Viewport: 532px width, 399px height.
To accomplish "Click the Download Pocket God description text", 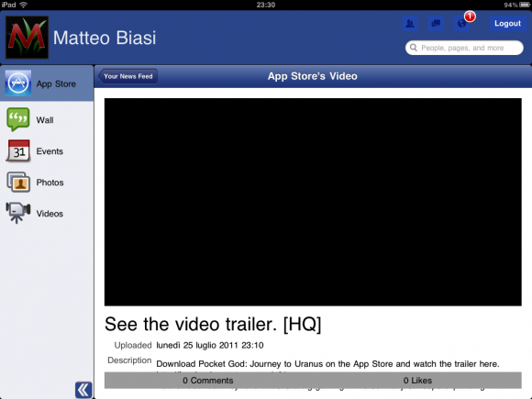I will coord(327,364).
